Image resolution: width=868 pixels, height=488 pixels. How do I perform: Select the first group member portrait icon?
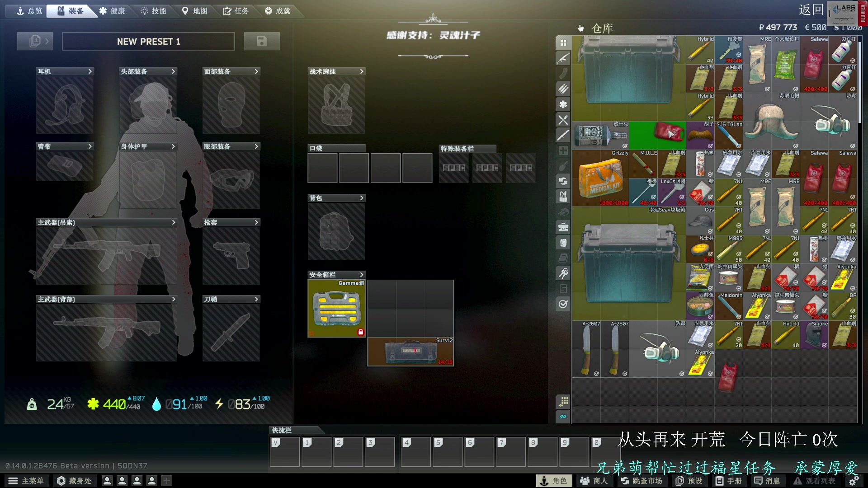pos(107,481)
